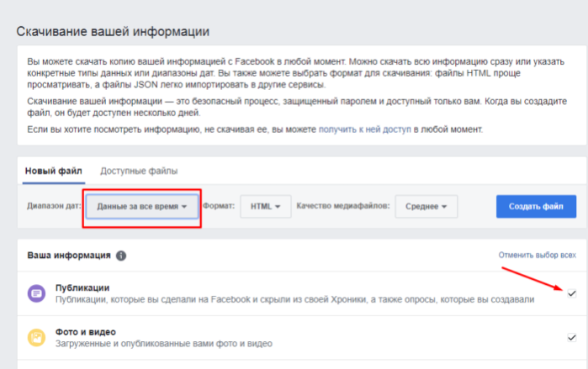
Task: Click the Загруженные и опубликованные description text
Action: [x=164, y=344]
